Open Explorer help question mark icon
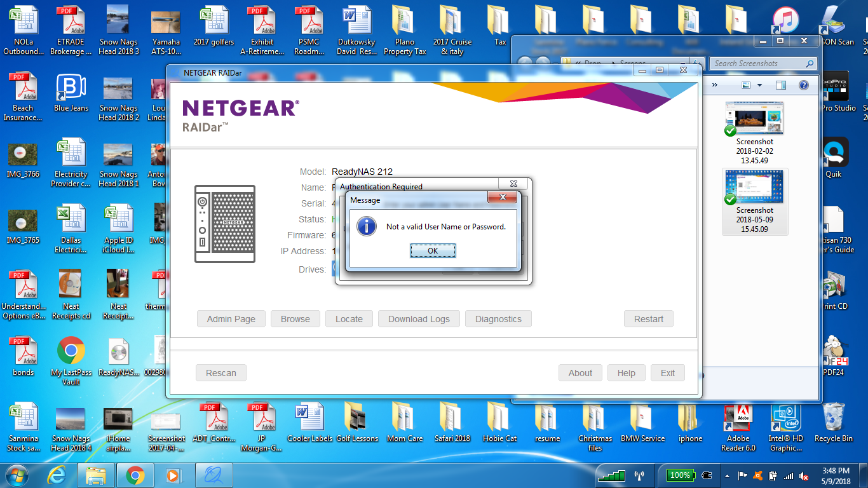The height and width of the screenshot is (488, 868). click(x=803, y=85)
